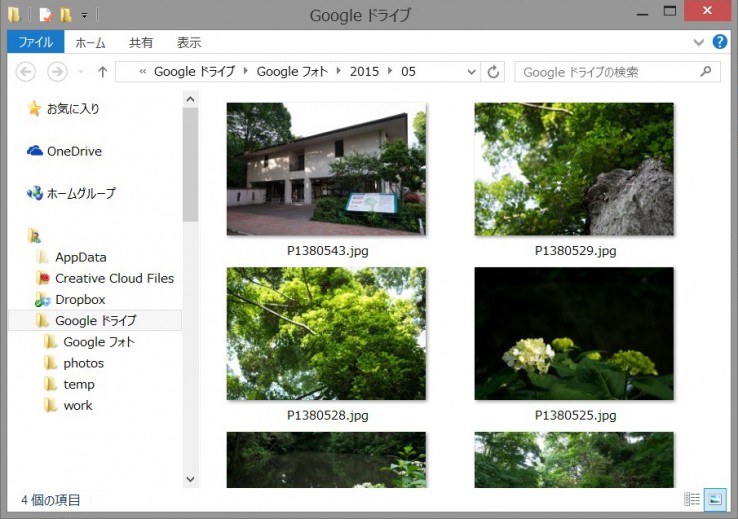This screenshot has width=738, height=519.
Task: Expand the ribbon with chevron arrow
Action: tap(699, 43)
